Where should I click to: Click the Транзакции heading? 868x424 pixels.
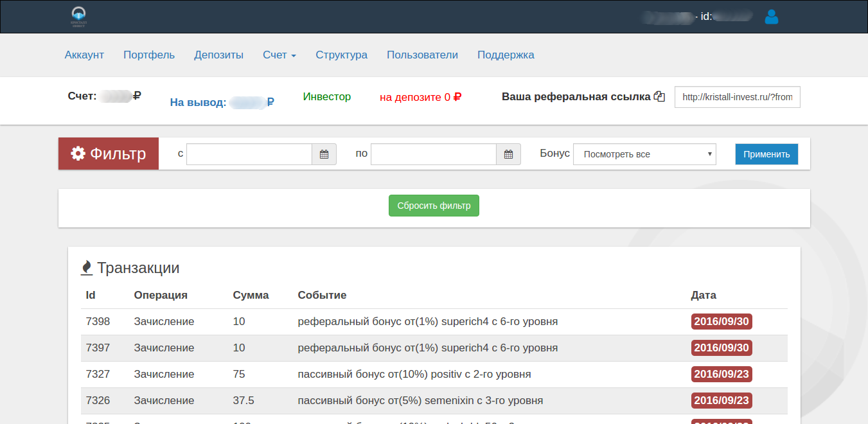point(138,268)
